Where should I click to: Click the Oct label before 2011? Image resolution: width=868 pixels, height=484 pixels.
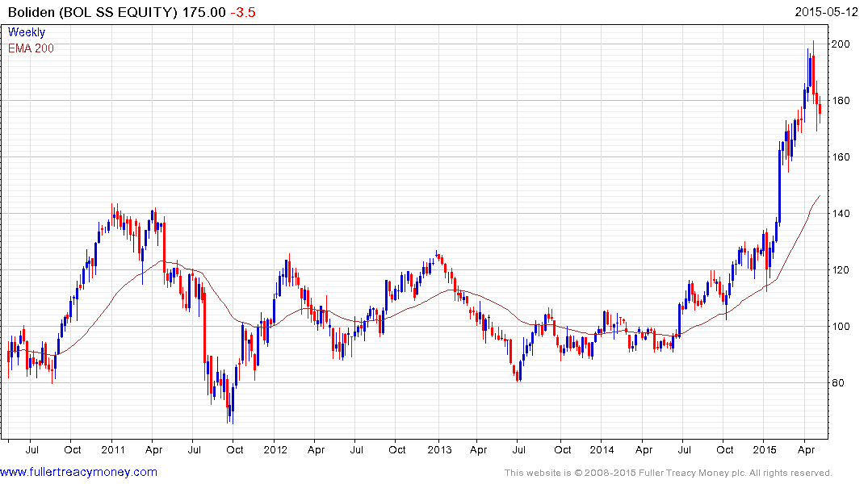point(73,449)
